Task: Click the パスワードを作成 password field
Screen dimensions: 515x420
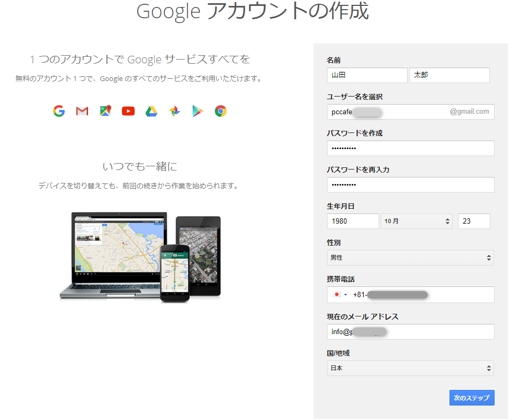Action: (x=411, y=148)
